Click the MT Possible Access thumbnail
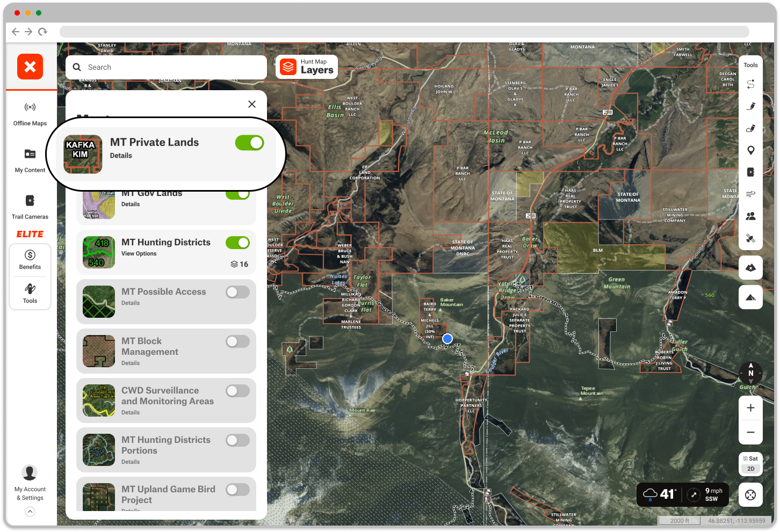The height and width of the screenshot is (532, 780). 99,302
